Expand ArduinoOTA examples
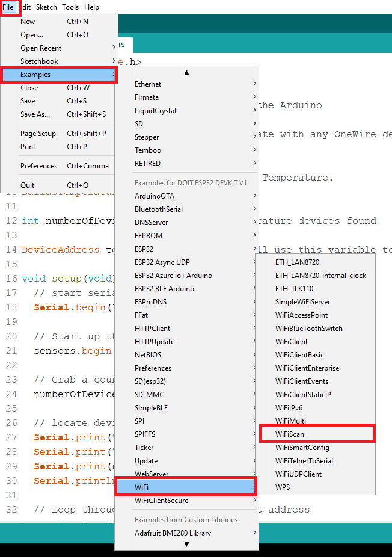392x559 pixels. click(186, 196)
